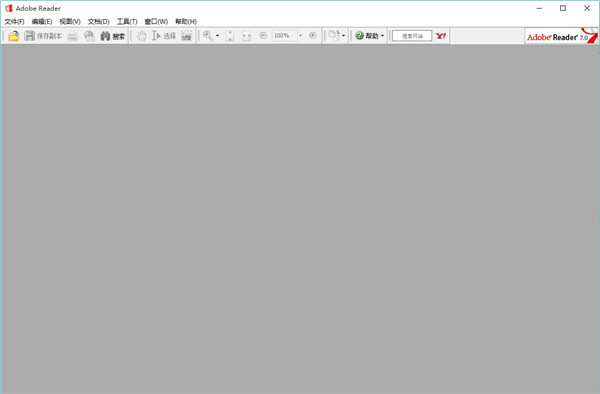600x394 pixels.
Task: Open the Tools (工具) menu
Action: [127, 21]
